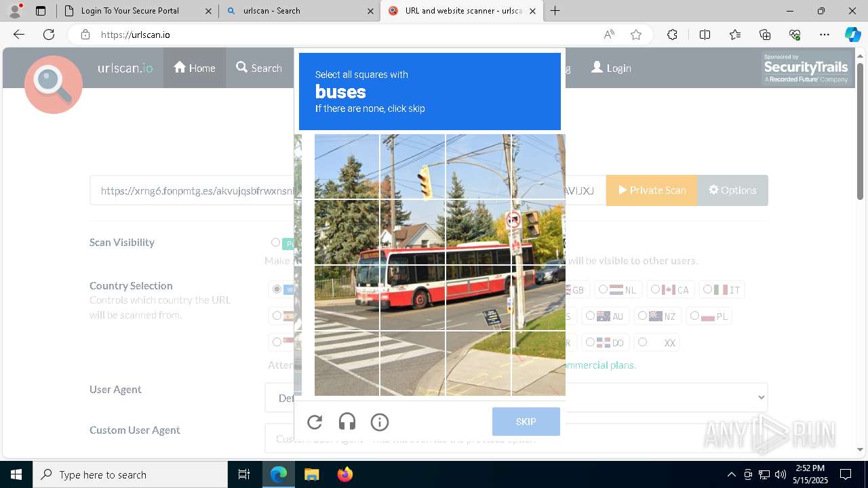The width and height of the screenshot is (868, 488).
Task: Open split screen icon
Action: 705,35
